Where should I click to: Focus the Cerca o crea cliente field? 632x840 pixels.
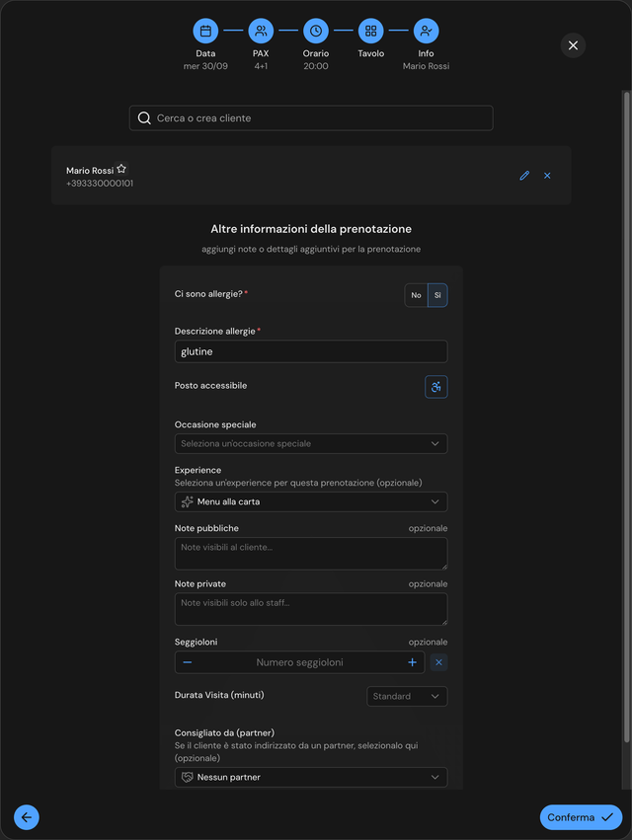[311, 117]
